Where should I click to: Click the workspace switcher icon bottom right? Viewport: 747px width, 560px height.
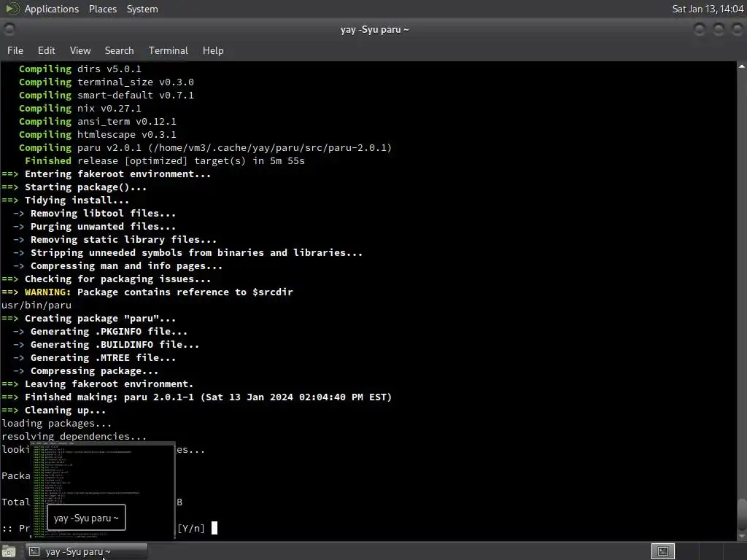pyautogui.click(x=662, y=551)
